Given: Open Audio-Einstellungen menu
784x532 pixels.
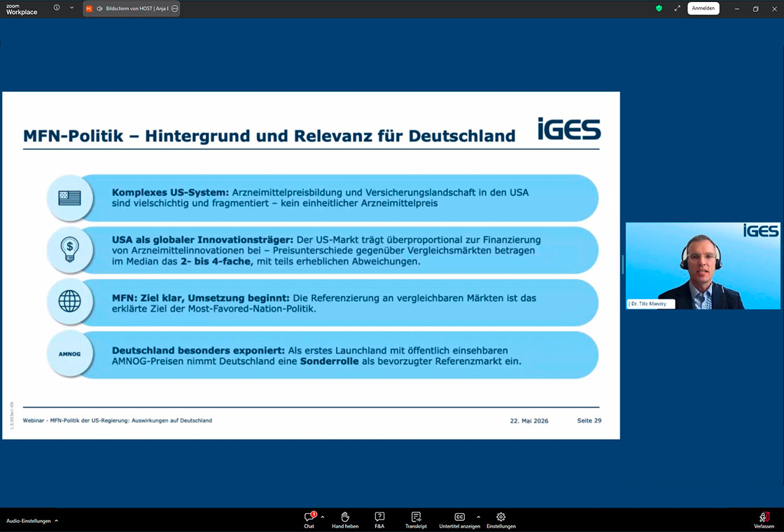Looking at the screenshot, I should point(32,521).
